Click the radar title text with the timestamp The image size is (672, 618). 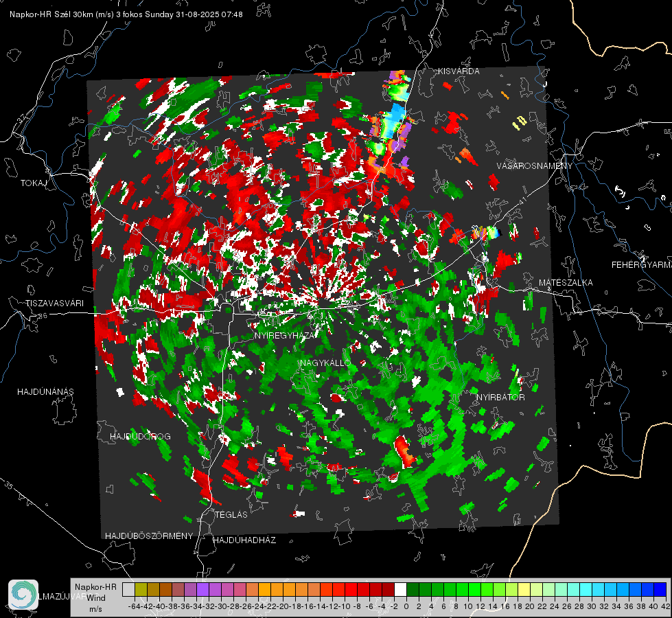[126, 14]
